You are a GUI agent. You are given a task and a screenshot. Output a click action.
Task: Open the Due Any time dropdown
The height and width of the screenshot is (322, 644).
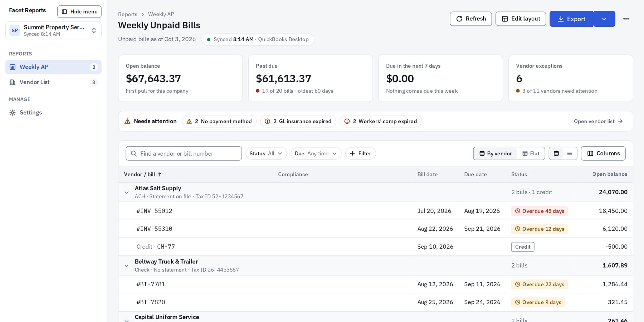pyautogui.click(x=316, y=153)
